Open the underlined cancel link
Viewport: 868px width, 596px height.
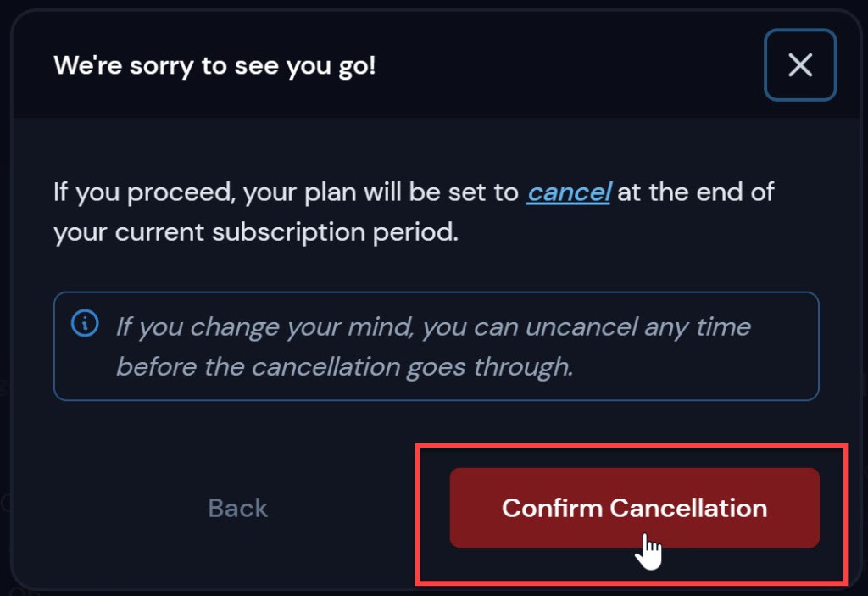[568, 192]
